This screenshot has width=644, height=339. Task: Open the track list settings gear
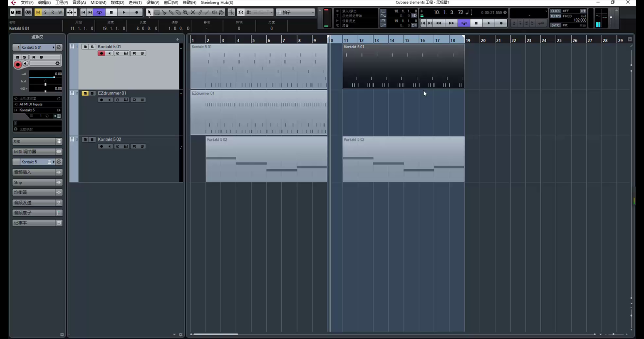pyautogui.click(x=181, y=334)
